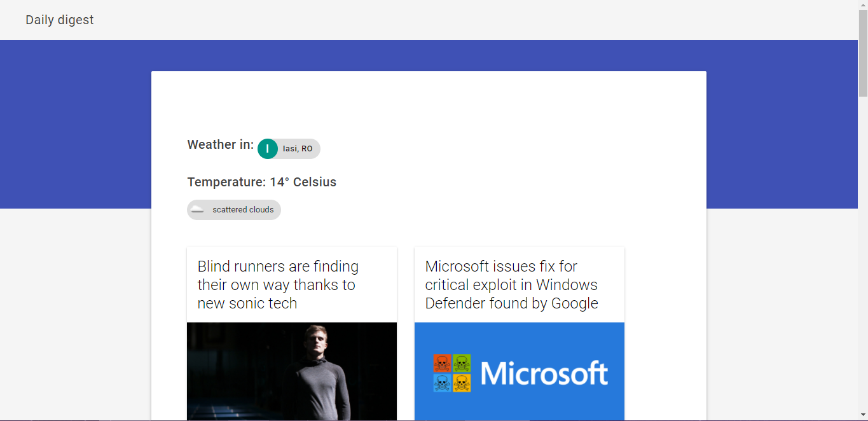Viewport: 868px width, 421px height.
Task: Click the 'Weather in:' label
Action: [220, 144]
